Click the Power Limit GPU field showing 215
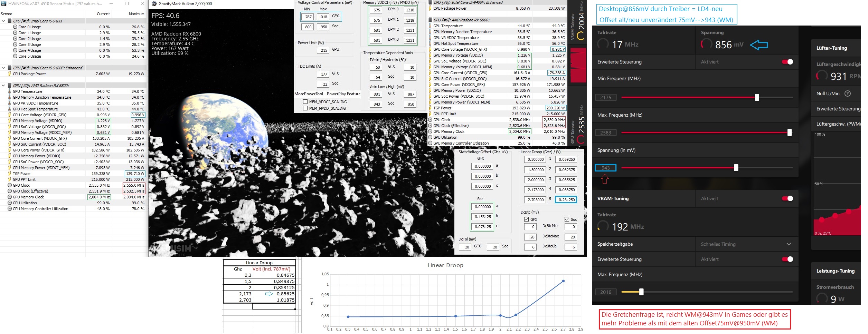 pyautogui.click(x=323, y=50)
